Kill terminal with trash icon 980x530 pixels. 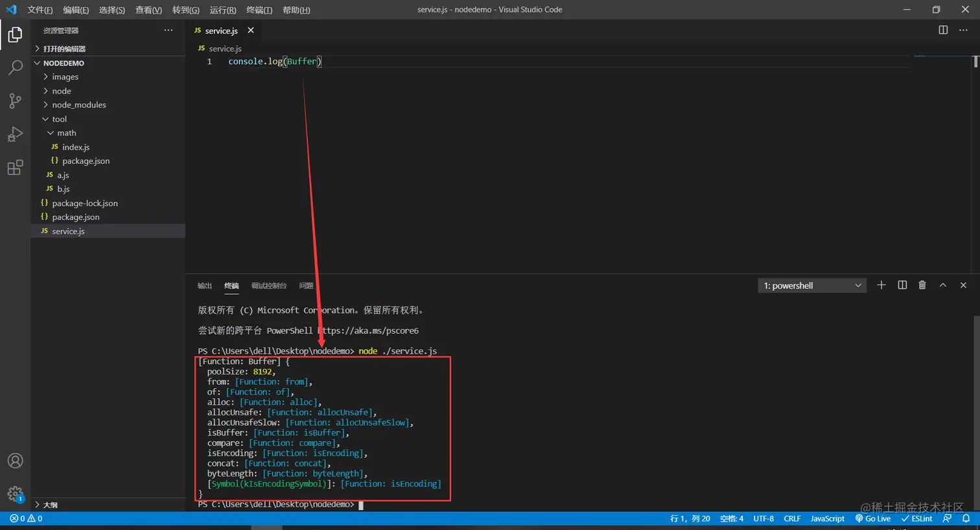coord(922,285)
